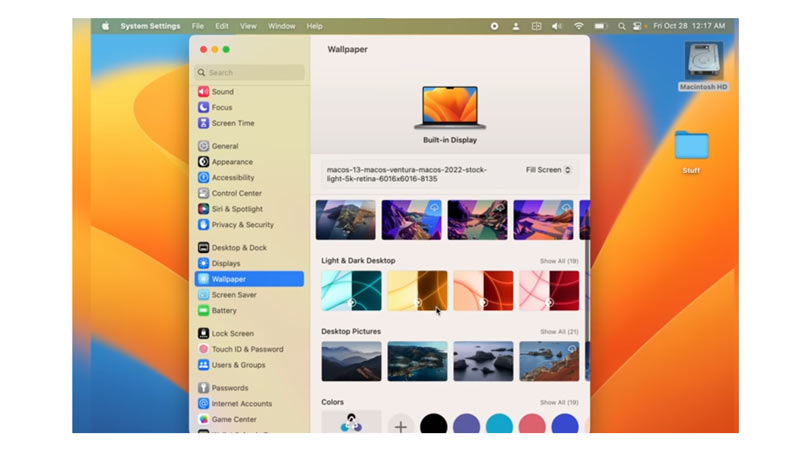Open the System Settings menu
Screen dimensions: 800x450
150,26
